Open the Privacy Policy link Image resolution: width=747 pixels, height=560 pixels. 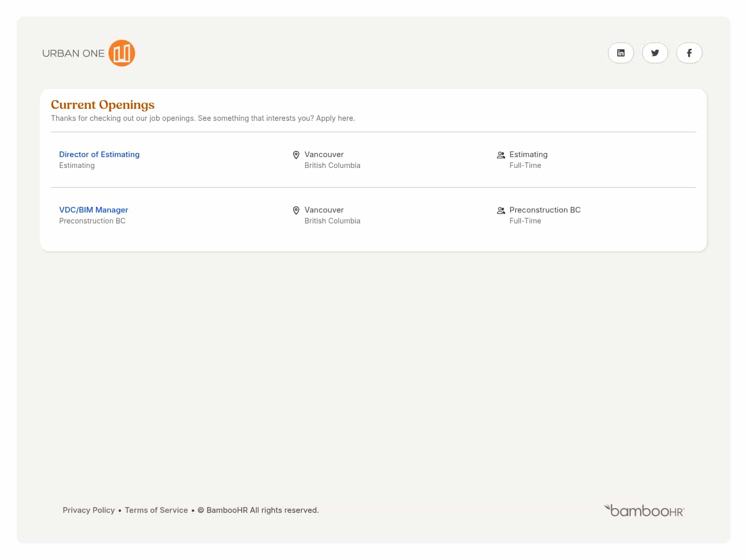coord(89,510)
